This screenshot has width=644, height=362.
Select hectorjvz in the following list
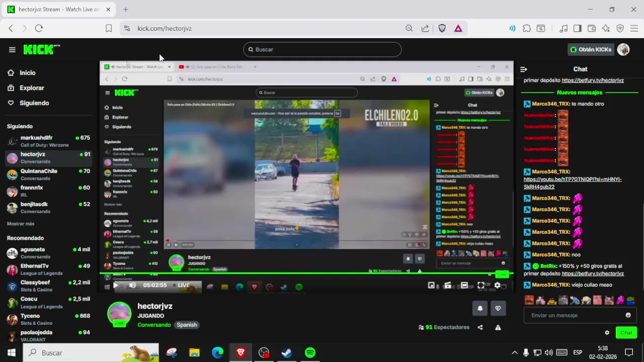click(x=48, y=158)
